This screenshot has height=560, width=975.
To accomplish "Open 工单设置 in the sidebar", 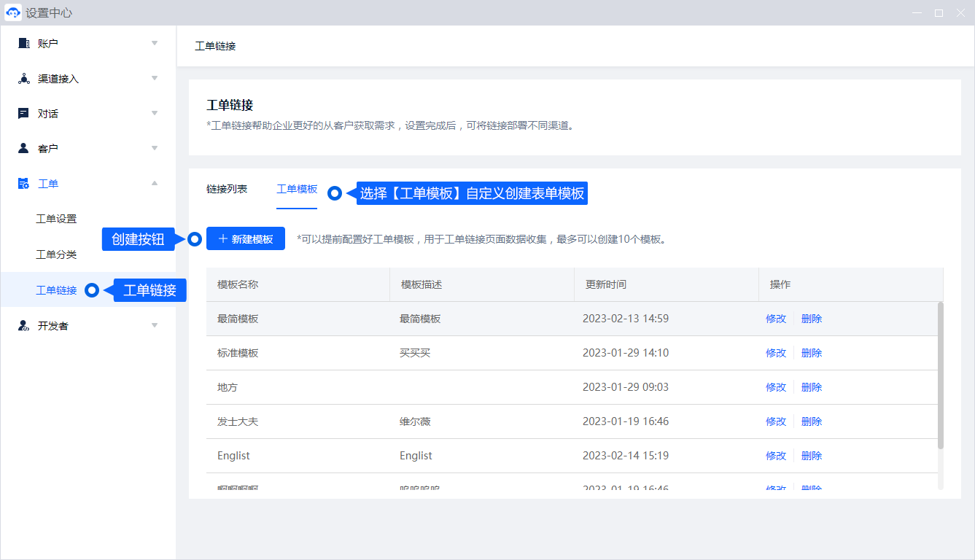I will click(x=56, y=219).
